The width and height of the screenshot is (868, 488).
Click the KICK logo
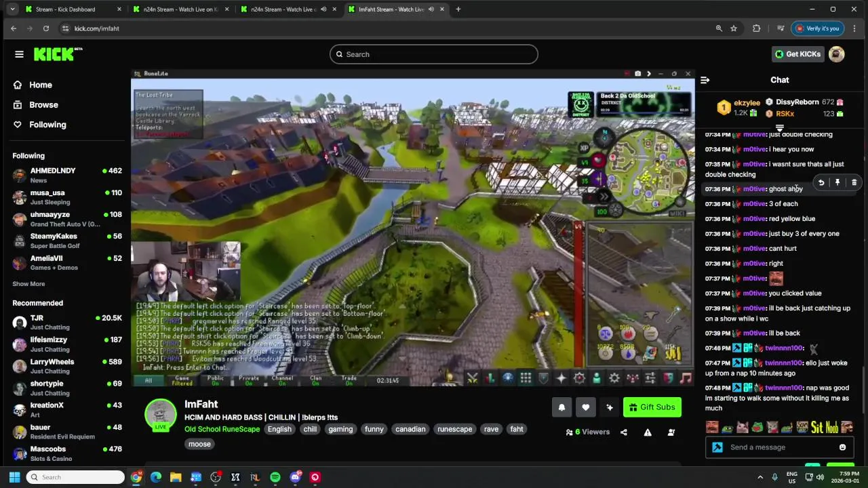pos(57,54)
